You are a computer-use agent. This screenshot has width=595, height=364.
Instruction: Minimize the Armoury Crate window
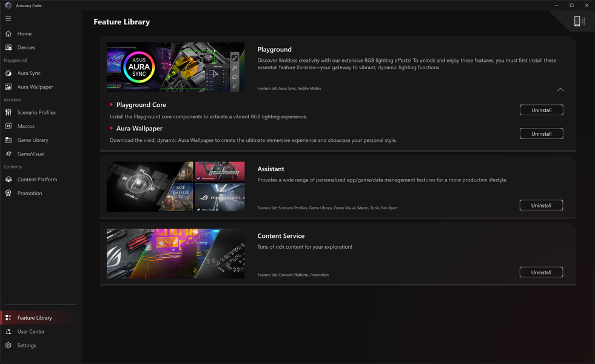tap(556, 5)
